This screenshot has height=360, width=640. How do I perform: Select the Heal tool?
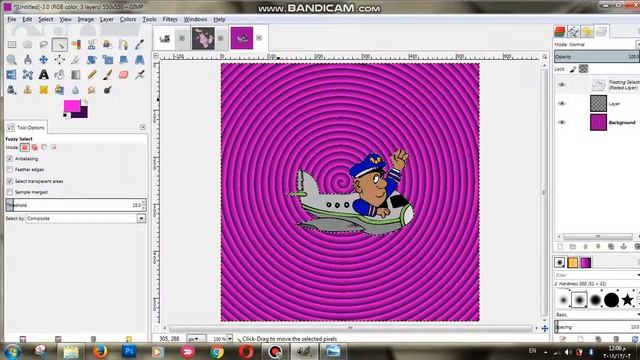[x=43, y=90]
